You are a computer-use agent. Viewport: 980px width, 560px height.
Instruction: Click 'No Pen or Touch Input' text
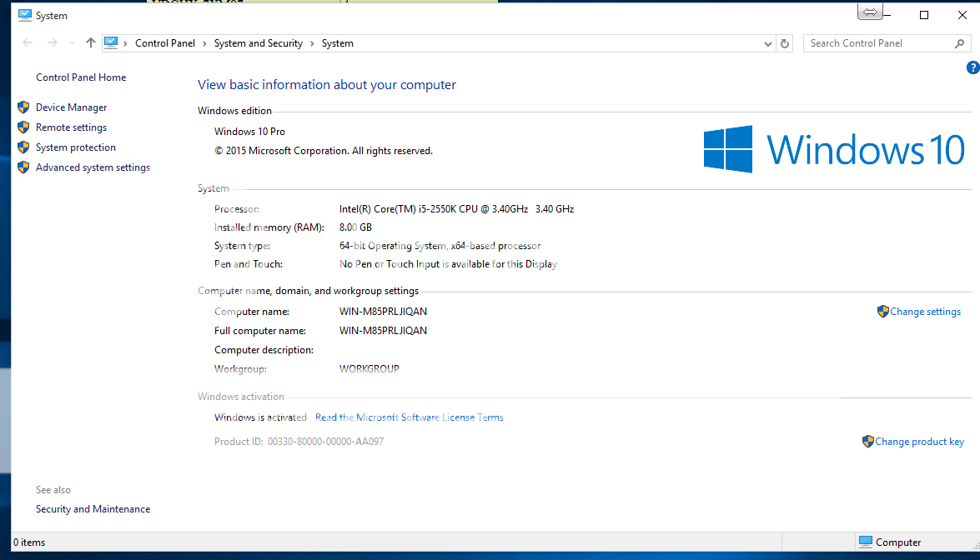[x=448, y=264]
